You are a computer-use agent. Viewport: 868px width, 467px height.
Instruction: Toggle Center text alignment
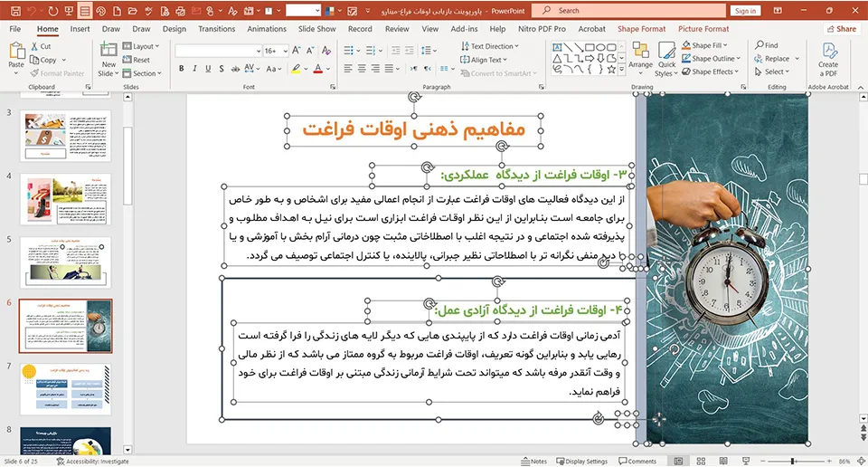click(362, 69)
